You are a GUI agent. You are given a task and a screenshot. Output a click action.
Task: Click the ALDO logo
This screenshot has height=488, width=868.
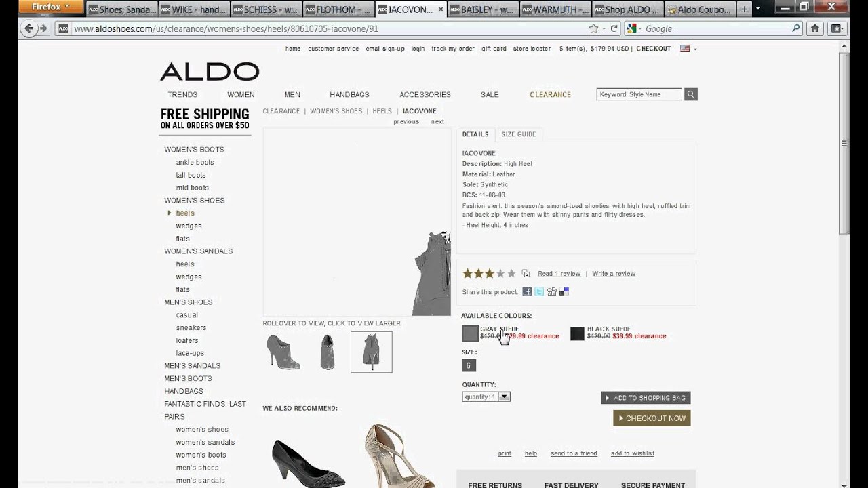(210, 71)
